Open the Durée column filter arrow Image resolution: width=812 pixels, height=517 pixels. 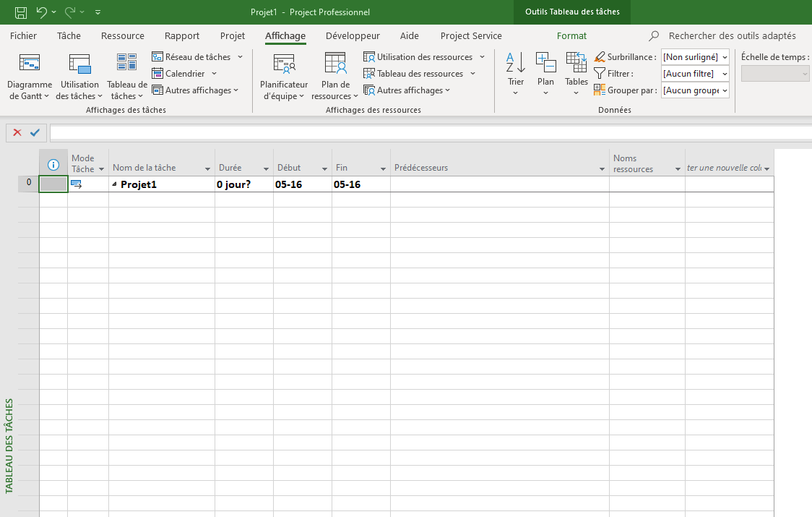[266, 169]
